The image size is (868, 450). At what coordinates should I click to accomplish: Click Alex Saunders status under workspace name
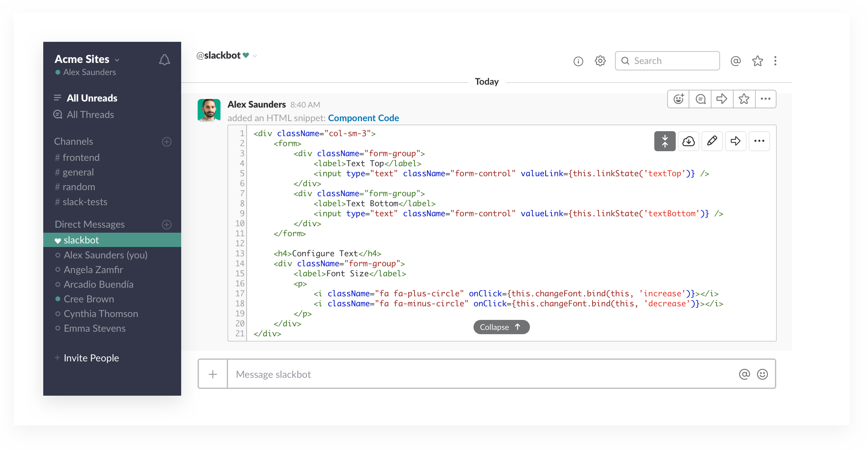[x=86, y=72]
